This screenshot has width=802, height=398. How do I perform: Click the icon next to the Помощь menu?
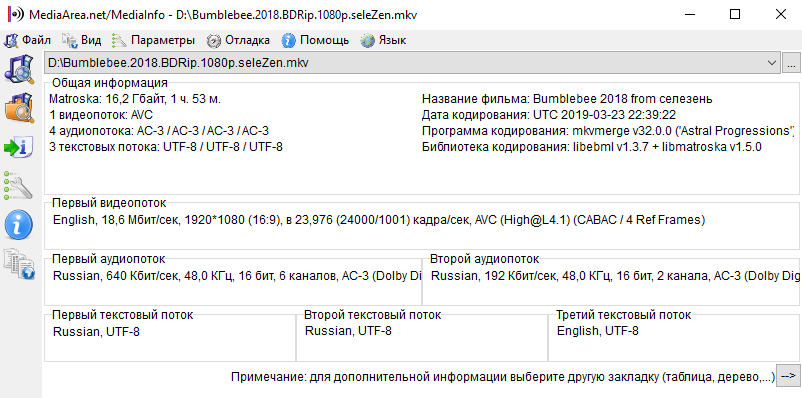(x=288, y=40)
